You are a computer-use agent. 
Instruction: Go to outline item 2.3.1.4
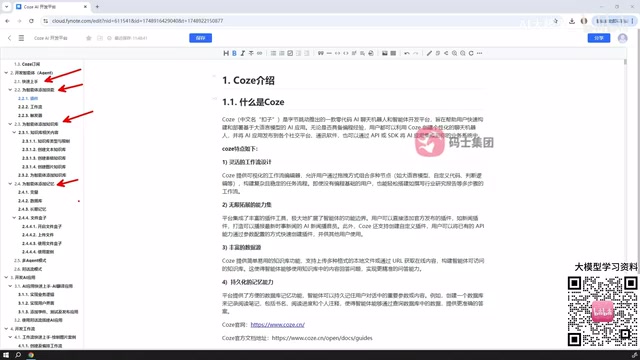(x=44, y=167)
